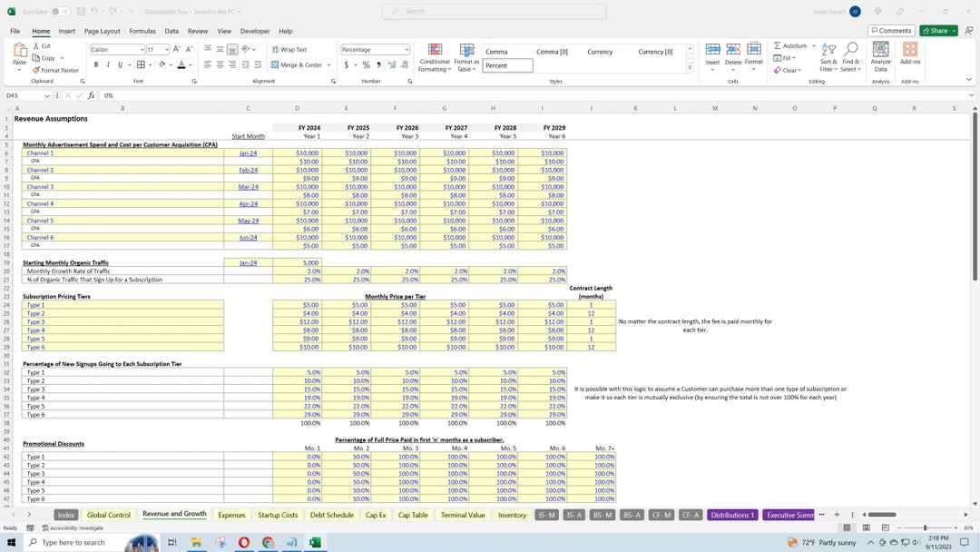Viewport: 980px width, 552px height.
Task: Switch to the Expenses sheet tab
Action: [231, 514]
